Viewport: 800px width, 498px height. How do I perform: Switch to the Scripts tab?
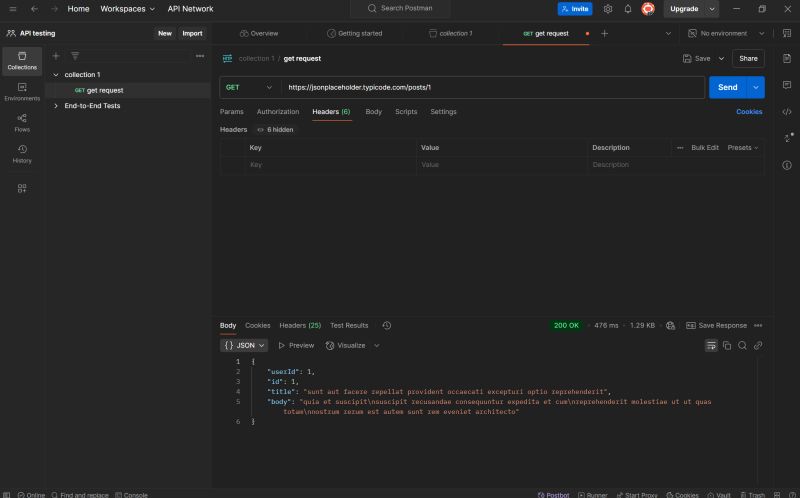point(406,112)
